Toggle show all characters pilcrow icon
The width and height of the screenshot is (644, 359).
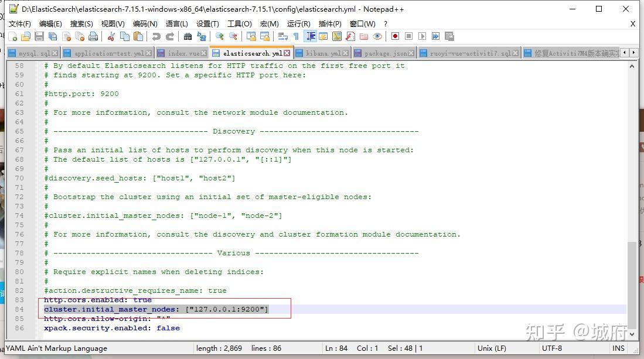pyautogui.click(x=296, y=36)
